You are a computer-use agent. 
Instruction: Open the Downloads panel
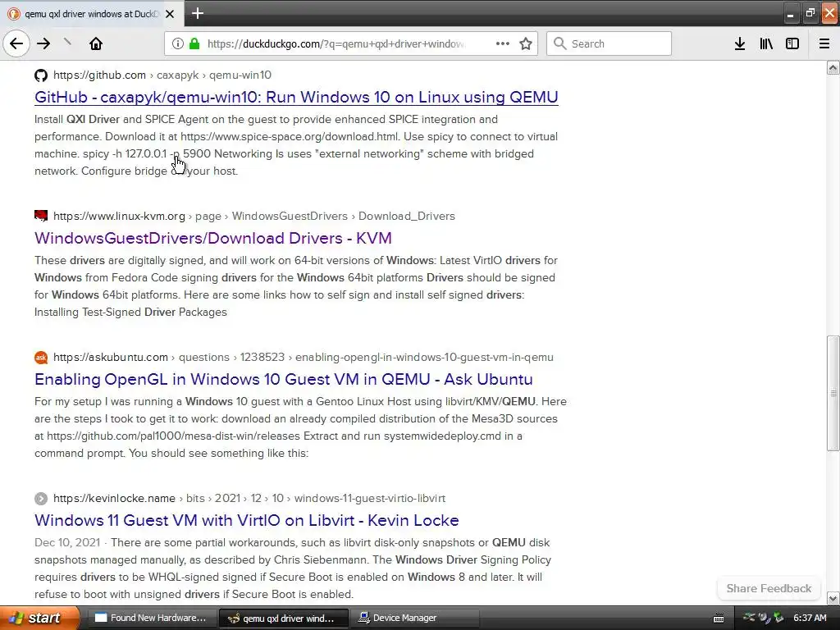pyautogui.click(x=740, y=43)
